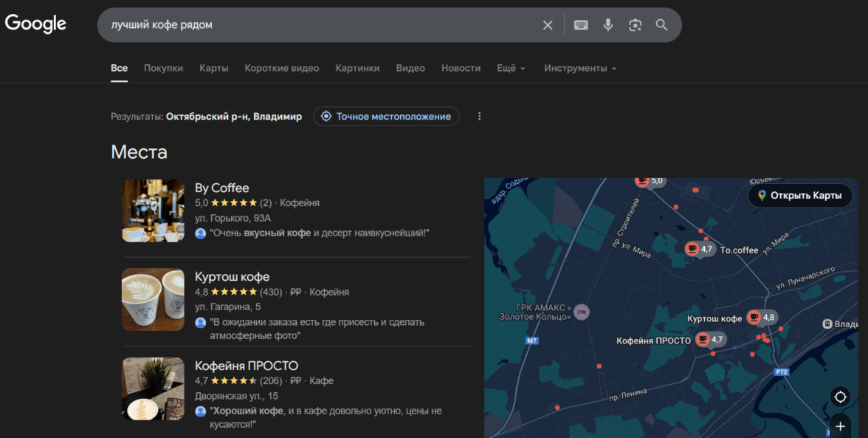The width and height of the screenshot is (868, 438).
Task: Zoom in on the map with plus
Action: pyautogui.click(x=840, y=426)
